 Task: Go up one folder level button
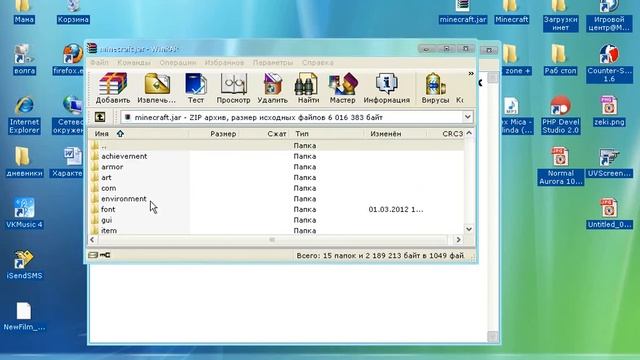tap(100, 117)
